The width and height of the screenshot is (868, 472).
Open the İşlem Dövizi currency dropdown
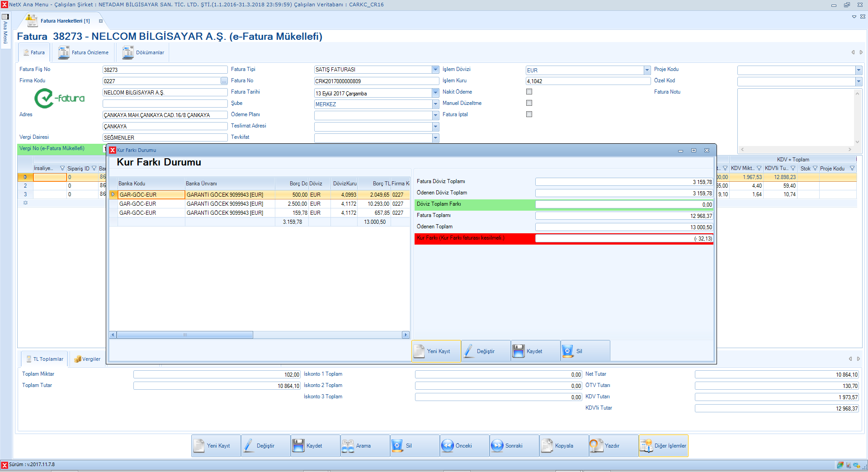pyautogui.click(x=647, y=70)
